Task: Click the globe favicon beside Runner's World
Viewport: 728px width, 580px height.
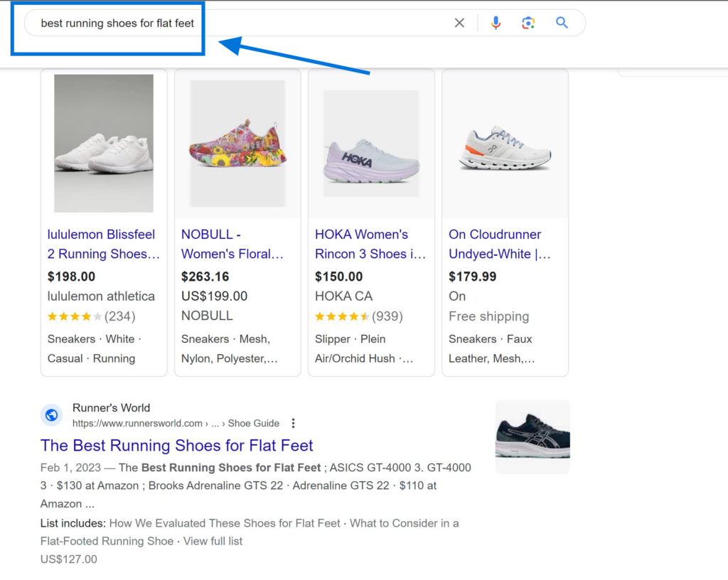Action: 51,414
